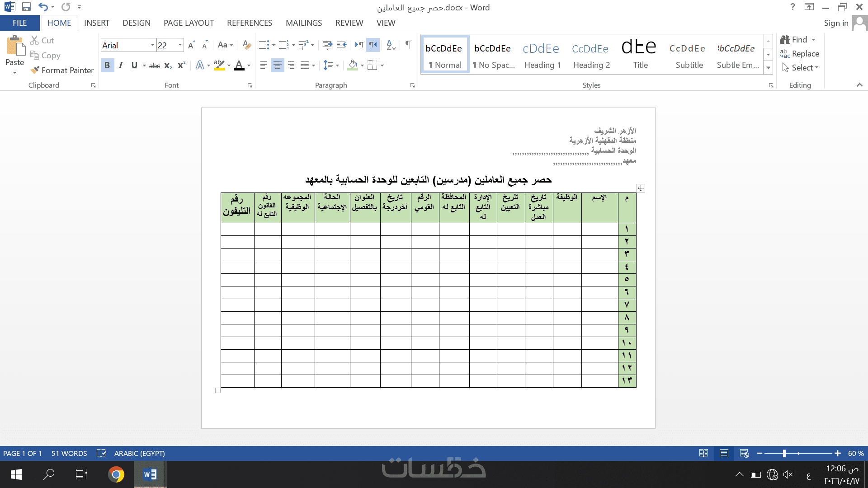The image size is (868, 488).
Task: Click the Clear All Formatting eraser icon
Action: click(246, 45)
